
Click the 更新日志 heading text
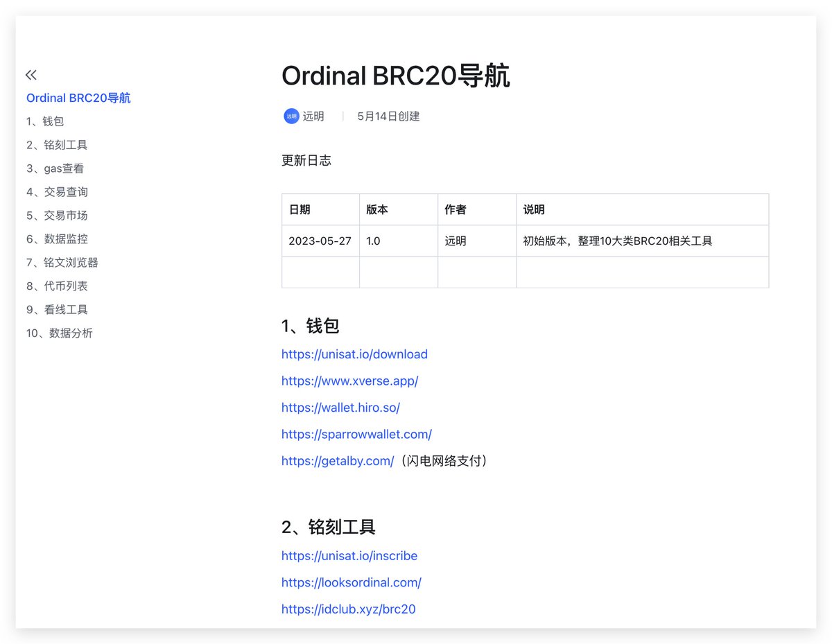[306, 161]
